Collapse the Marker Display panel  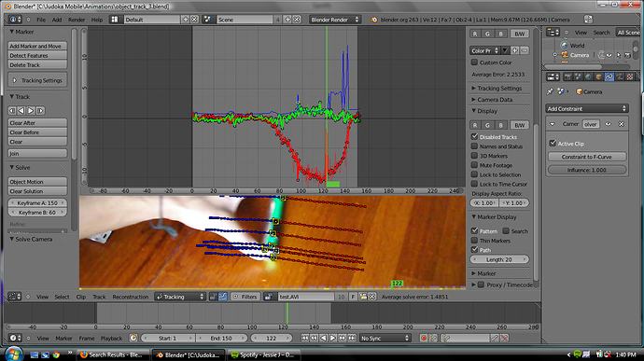pos(473,216)
